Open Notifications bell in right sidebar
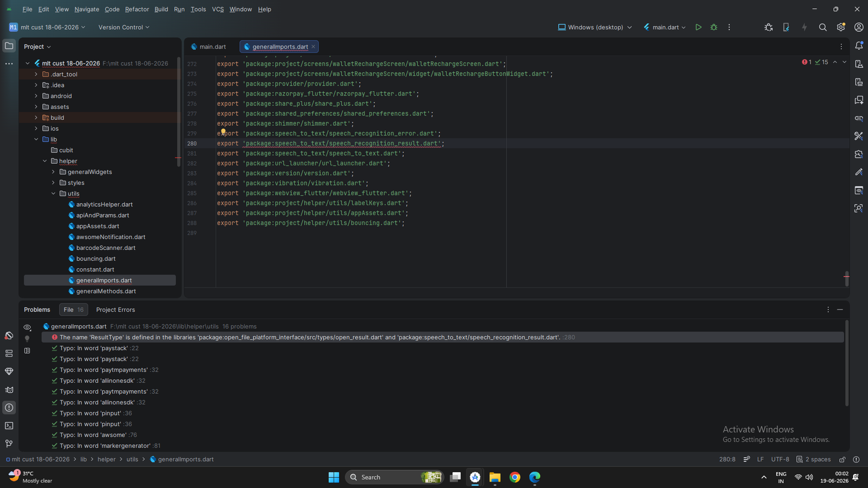The image size is (868, 488). (x=859, y=46)
